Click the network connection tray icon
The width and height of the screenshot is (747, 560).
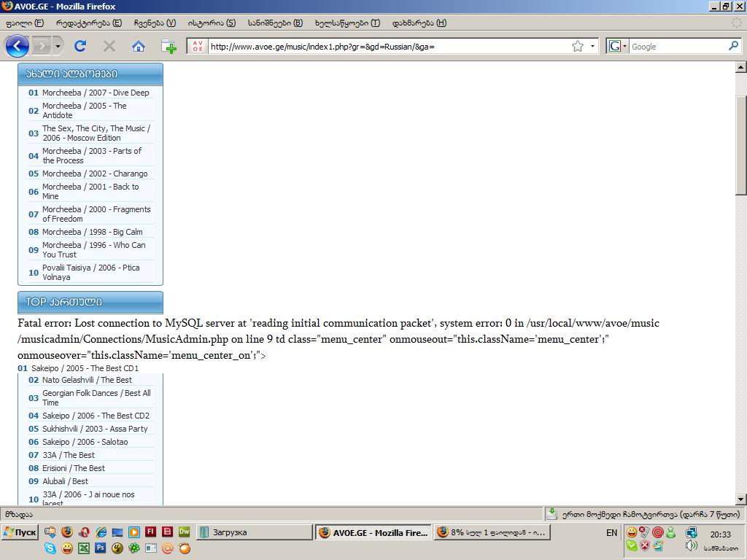[x=692, y=532]
